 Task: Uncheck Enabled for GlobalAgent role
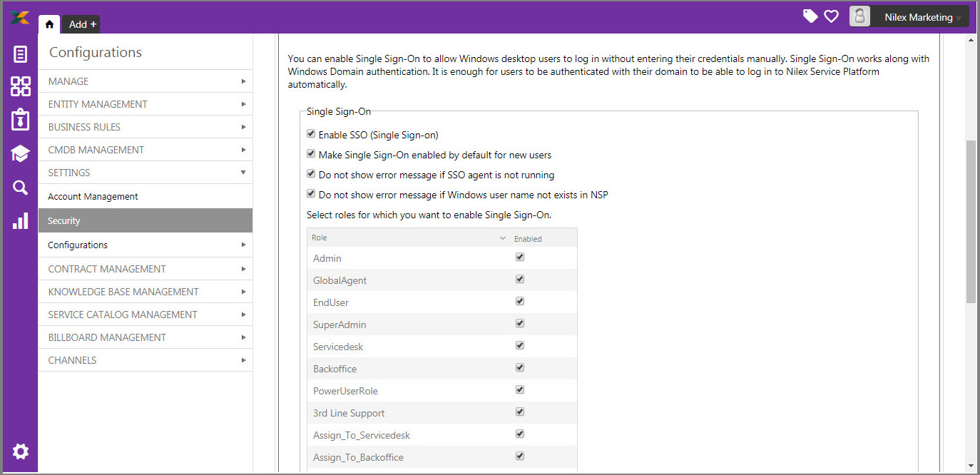[520, 279]
